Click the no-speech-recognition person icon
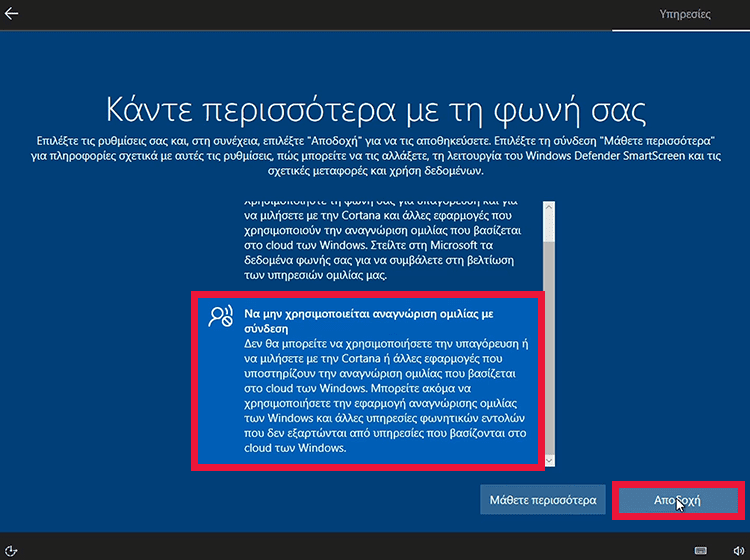This screenshot has height=560, width=750. click(221, 316)
